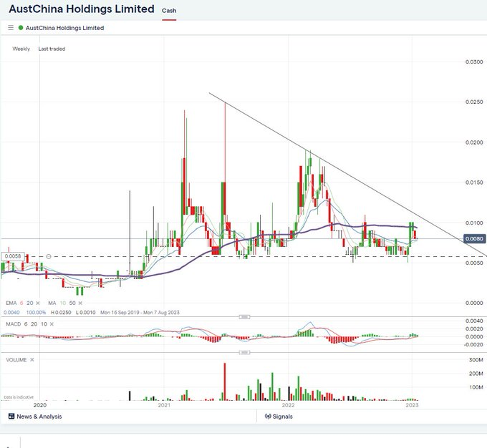Click the EMA 6 period value
This screenshot has width=487, height=448.
[x=21, y=303]
